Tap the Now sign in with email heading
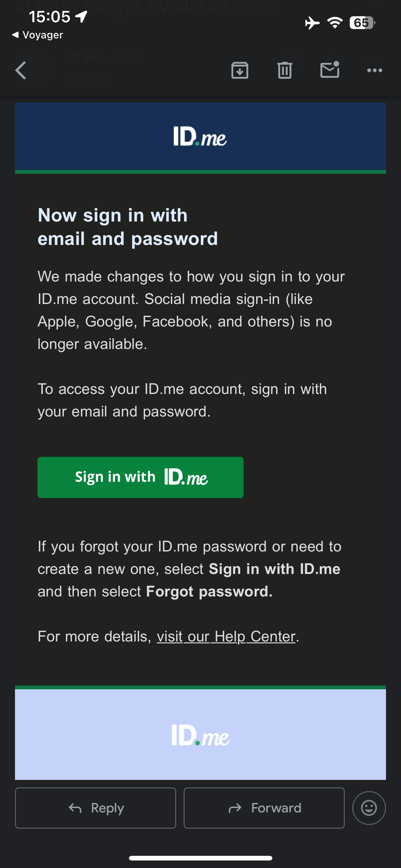Image resolution: width=401 pixels, height=868 pixels. (128, 227)
